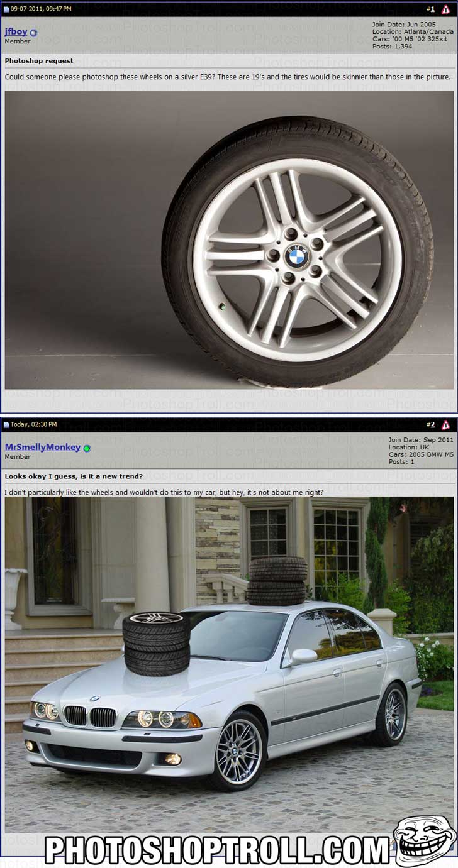Open the BMW wheel image

pos(229,239)
